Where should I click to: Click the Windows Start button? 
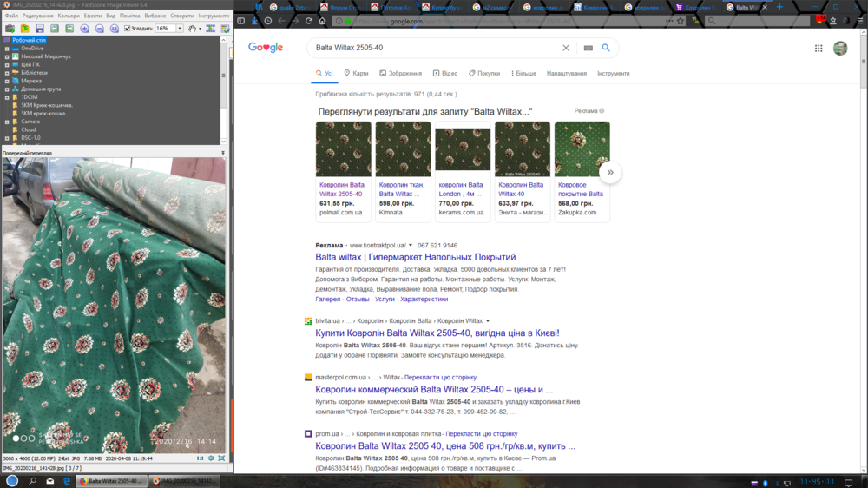(12, 481)
